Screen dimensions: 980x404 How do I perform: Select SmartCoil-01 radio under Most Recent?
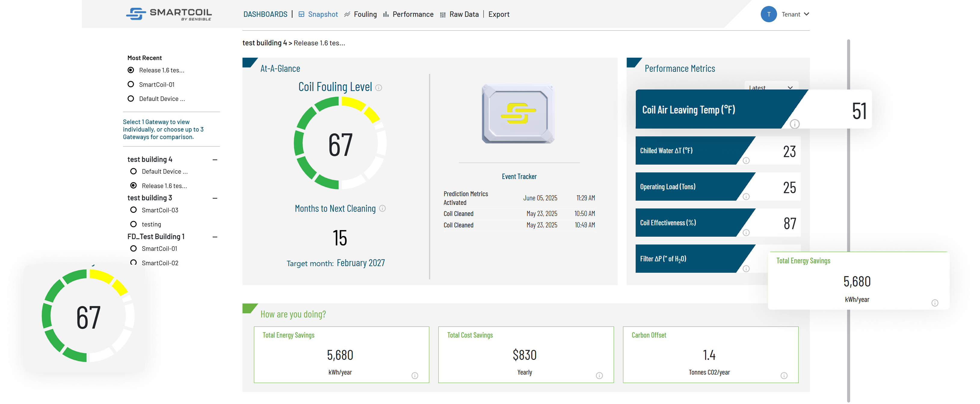click(x=131, y=84)
